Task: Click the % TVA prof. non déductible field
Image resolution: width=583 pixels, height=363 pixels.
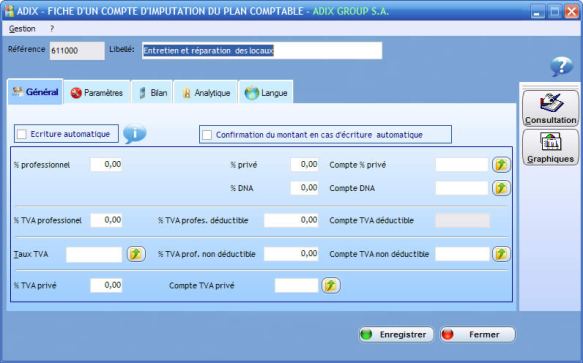Action: pos(291,254)
